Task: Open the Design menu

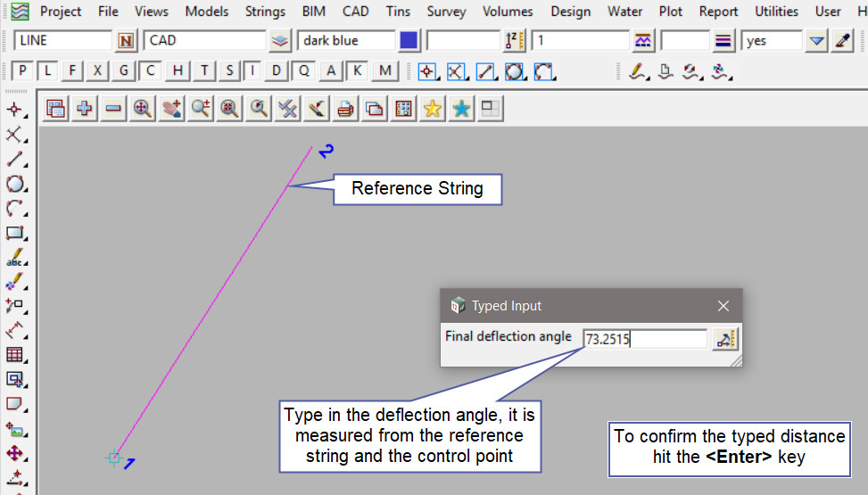Action: coord(571,11)
